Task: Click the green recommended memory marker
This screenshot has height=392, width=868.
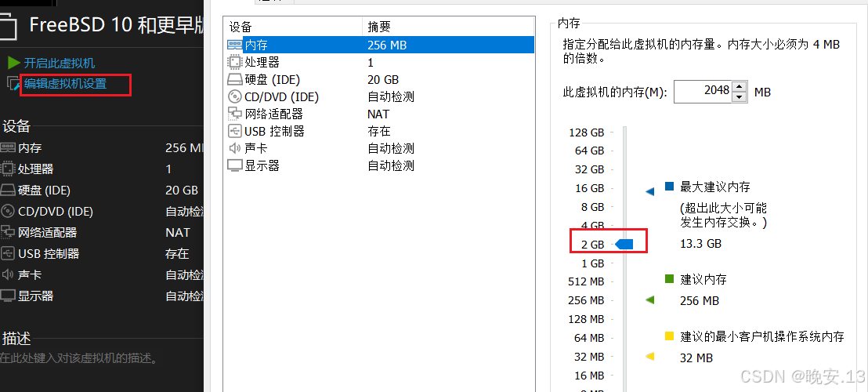Action: click(650, 300)
